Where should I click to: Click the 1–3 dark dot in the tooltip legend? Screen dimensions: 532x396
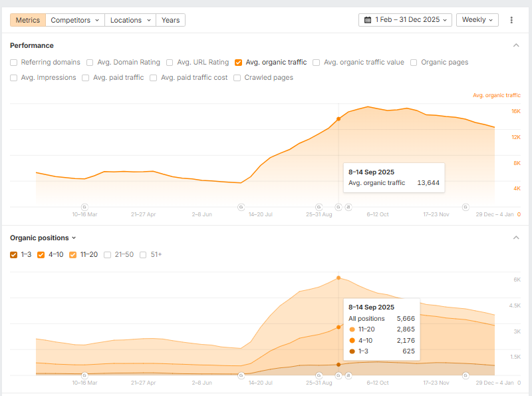(x=352, y=351)
